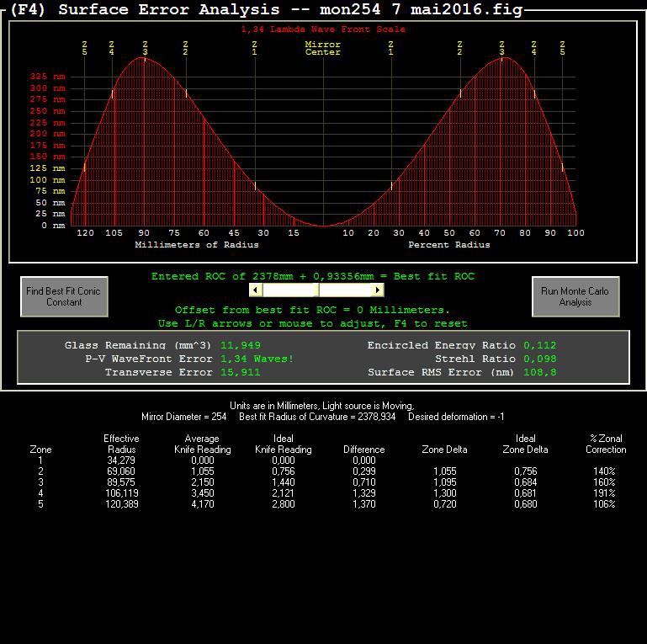Click the Mirror Diameter = 254 text
647x644 pixels.
184,417
